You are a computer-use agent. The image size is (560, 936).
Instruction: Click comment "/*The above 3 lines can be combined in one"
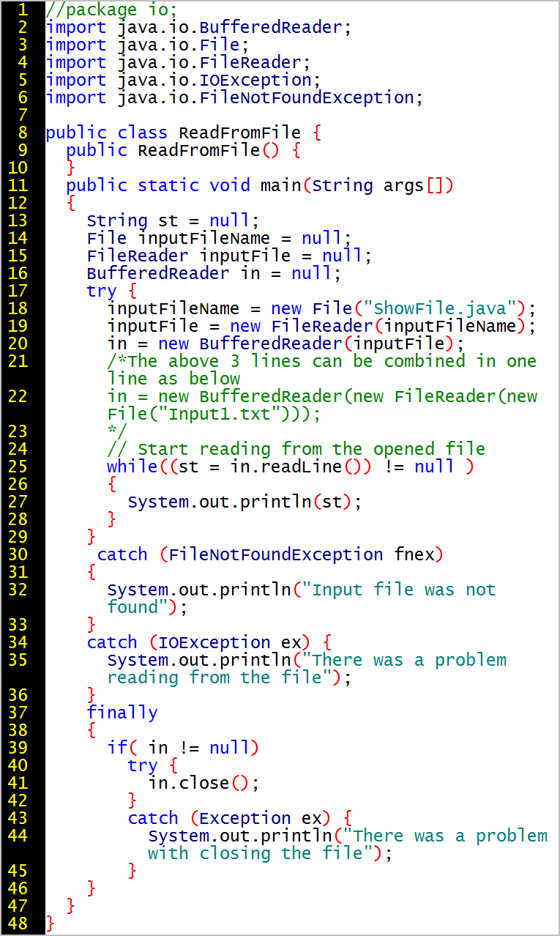[x=321, y=362]
